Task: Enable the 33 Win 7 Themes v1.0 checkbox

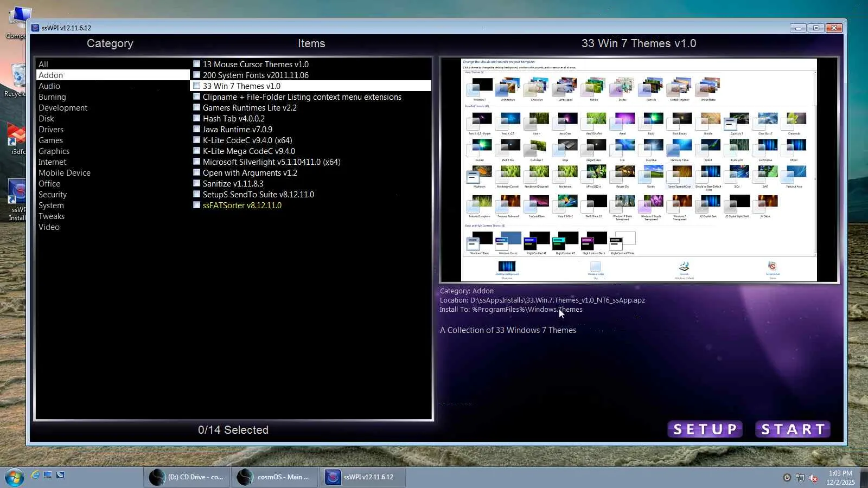Action: (197, 86)
